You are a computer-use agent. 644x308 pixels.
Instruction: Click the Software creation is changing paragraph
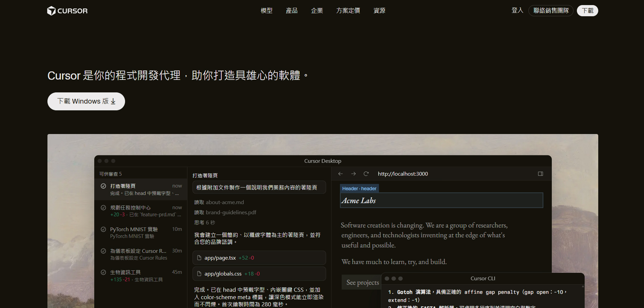point(424,235)
